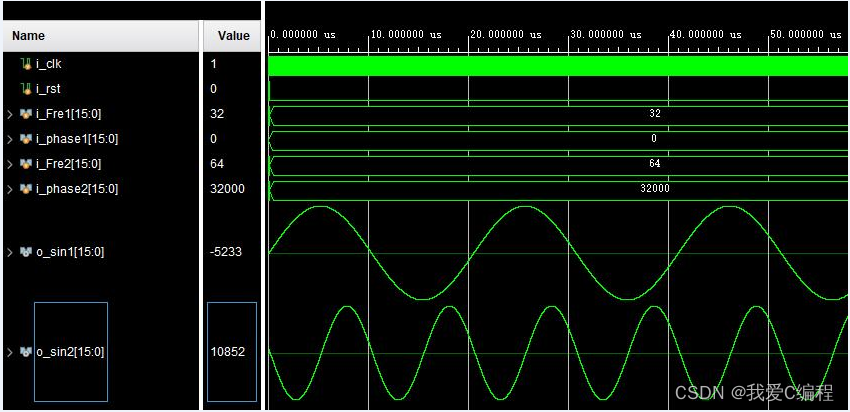
Task: Click the 10.000000 us timeline mark
Action: coord(405,34)
